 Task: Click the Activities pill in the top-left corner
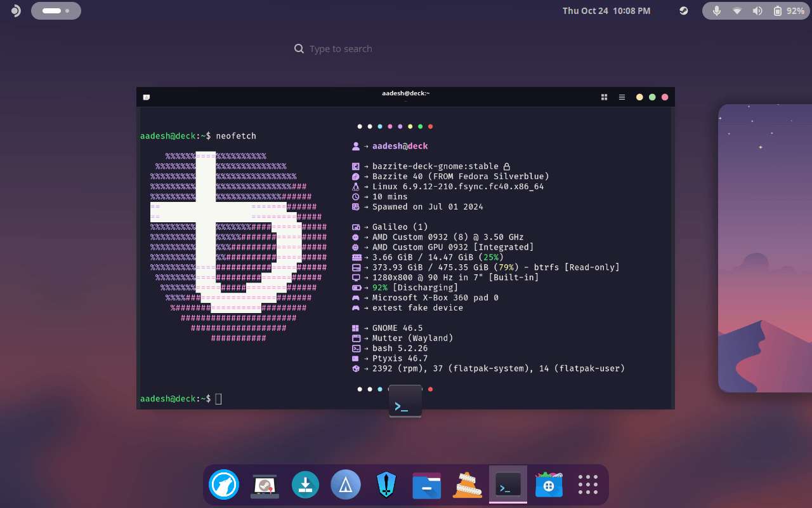(56, 10)
